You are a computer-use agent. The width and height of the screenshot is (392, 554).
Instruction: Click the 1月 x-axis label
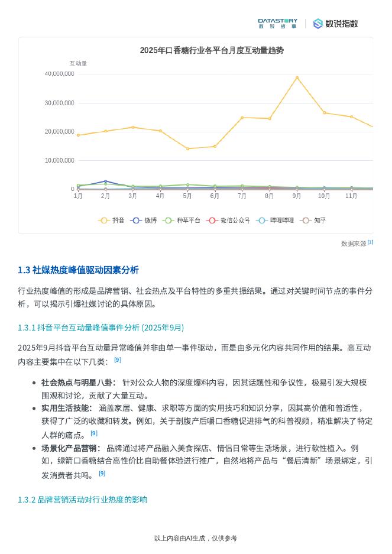click(78, 196)
